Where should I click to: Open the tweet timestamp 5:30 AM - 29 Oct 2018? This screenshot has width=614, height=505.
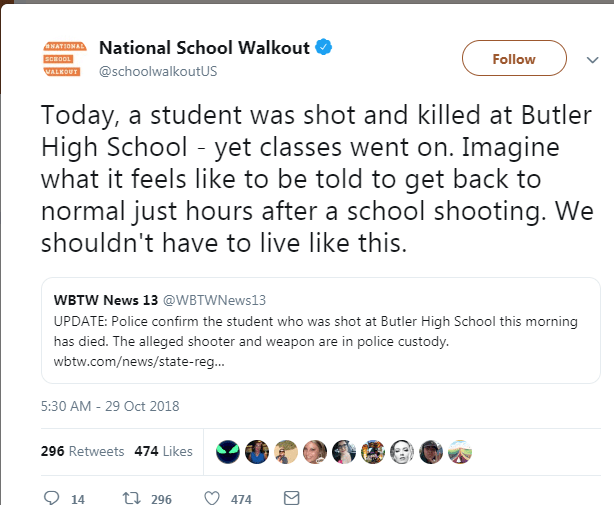click(x=110, y=406)
